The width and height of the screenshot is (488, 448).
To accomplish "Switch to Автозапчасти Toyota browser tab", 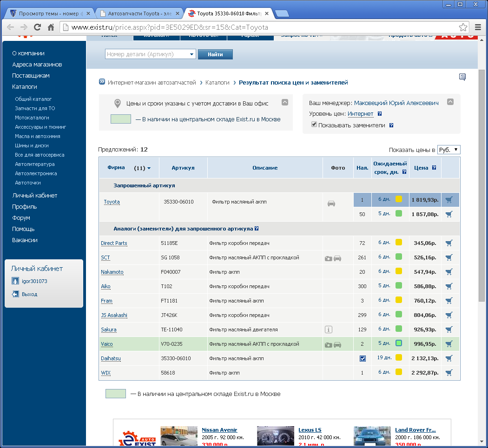I will 139,13.
